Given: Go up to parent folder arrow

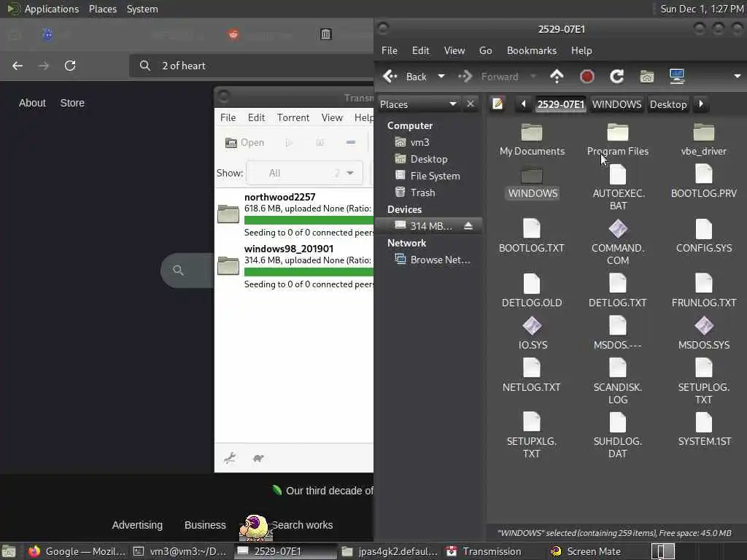Looking at the screenshot, I should point(557,76).
